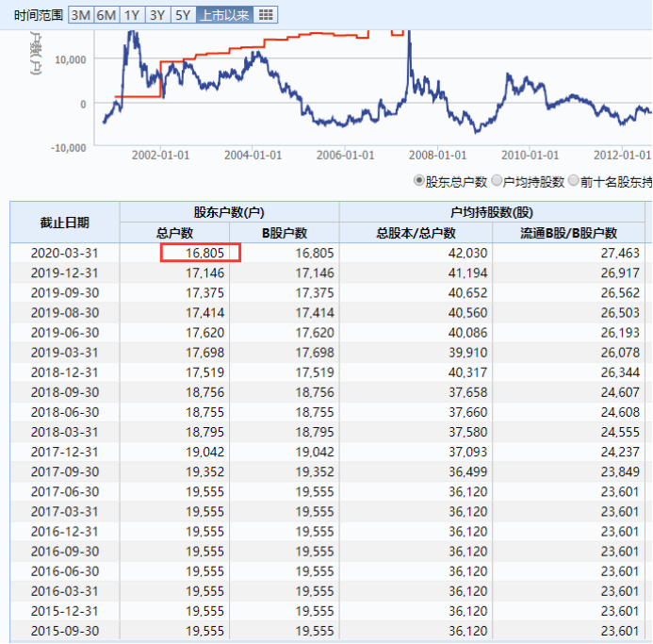Click the 总股本/总户数 column header
This screenshot has height=644, width=653.
pyautogui.click(x=416, y=233)
